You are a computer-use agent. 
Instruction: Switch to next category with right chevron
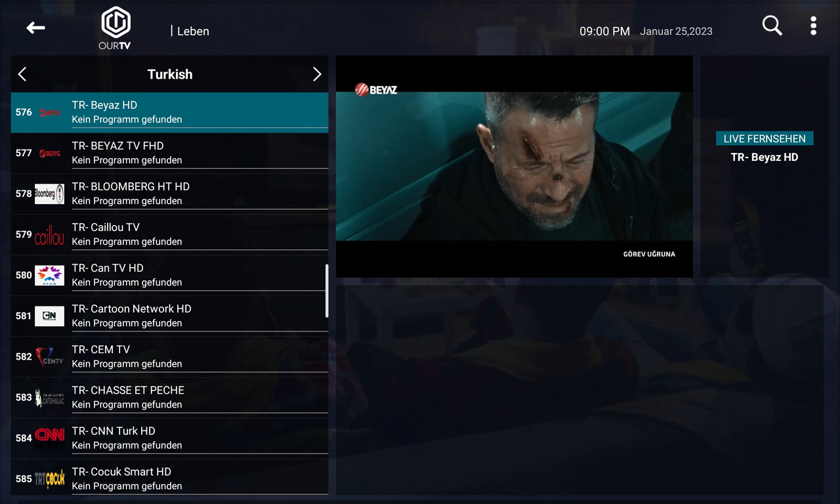point(317,74)
